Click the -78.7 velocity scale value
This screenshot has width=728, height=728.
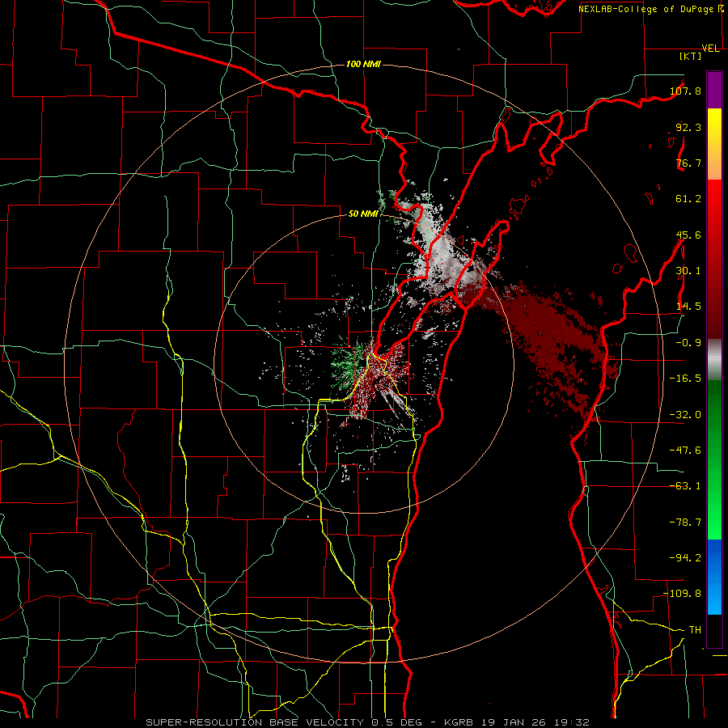685,523
